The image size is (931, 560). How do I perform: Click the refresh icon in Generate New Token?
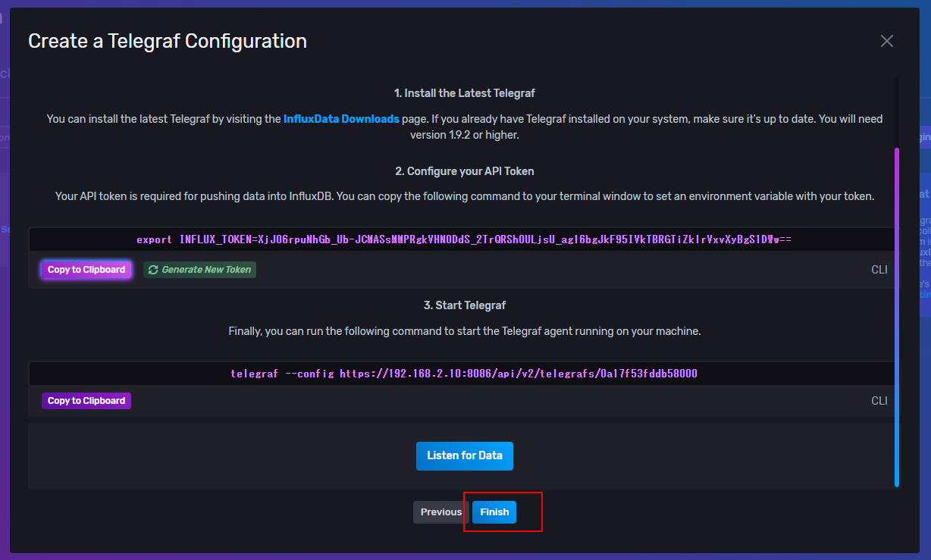(153, 270)
